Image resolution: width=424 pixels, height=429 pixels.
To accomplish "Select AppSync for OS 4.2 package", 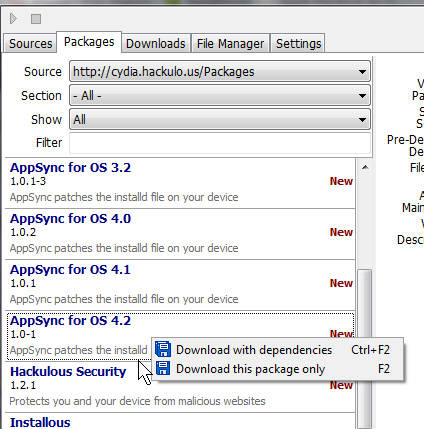I will point(180,336).
